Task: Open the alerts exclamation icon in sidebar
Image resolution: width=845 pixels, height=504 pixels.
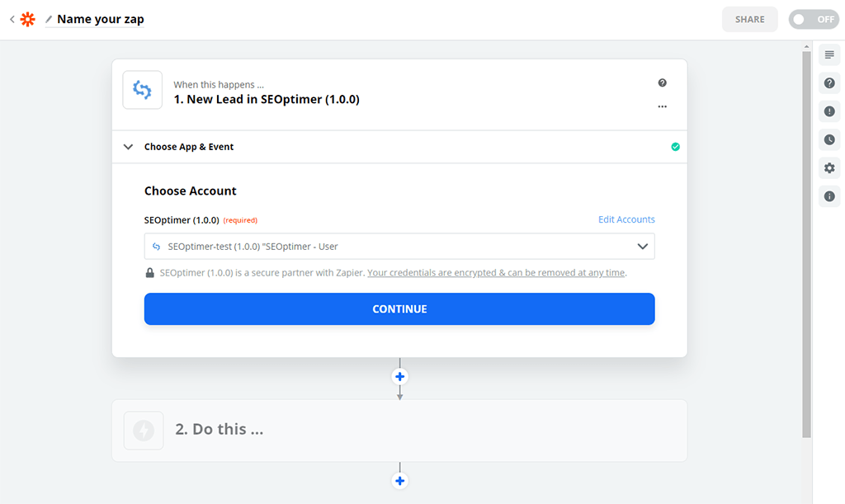Action: point(829,111)
